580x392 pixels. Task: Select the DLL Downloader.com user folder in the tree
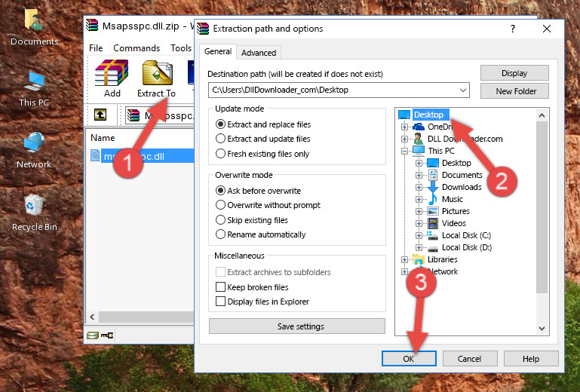(x=465, y=139)
